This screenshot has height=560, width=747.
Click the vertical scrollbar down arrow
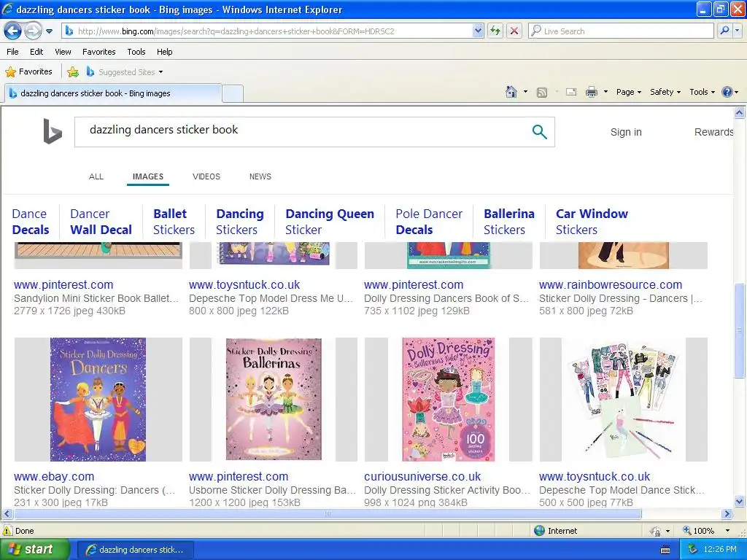click(740, 501)
